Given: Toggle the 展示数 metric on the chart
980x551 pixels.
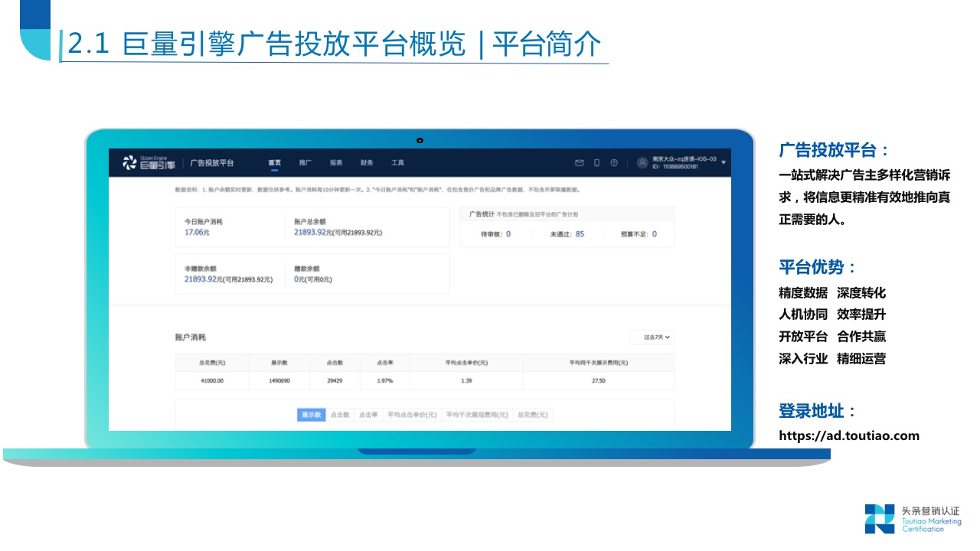Looking at the screenshot, I should [x=312, y=415].
